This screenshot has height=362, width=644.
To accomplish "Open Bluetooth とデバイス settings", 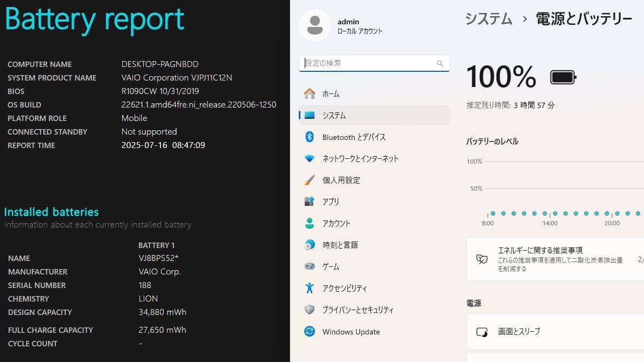I will pyautogui.click(x=374, y=137).
